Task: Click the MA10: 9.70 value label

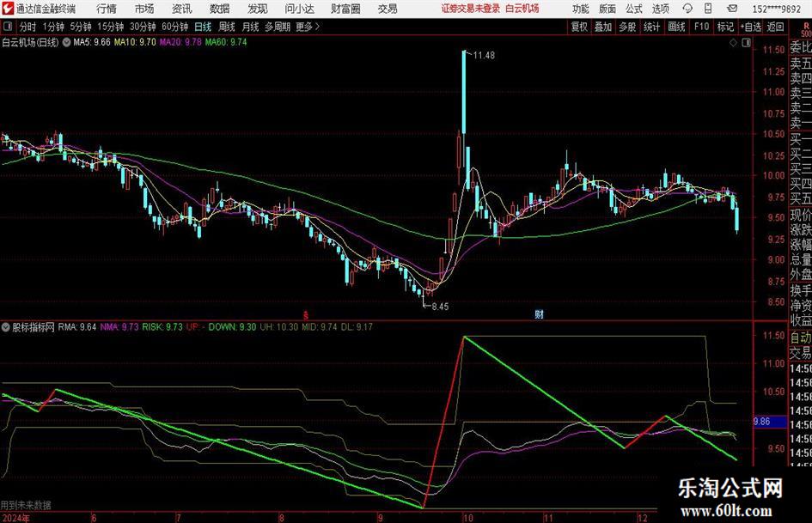Action: 135,42
